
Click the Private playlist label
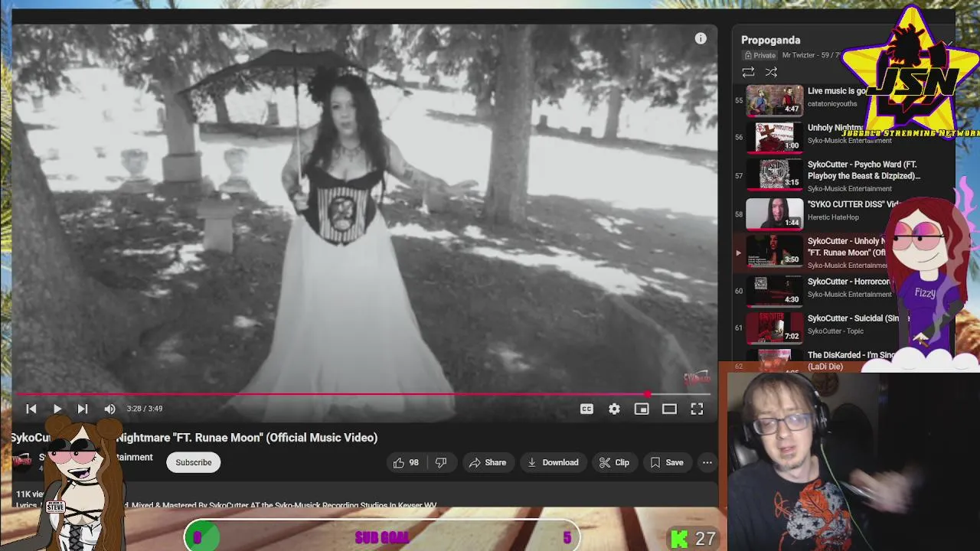(759, 55)
